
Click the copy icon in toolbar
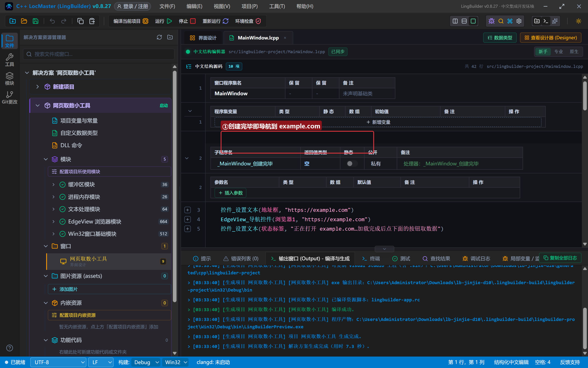pyautogui.click(x=80, y=21)
